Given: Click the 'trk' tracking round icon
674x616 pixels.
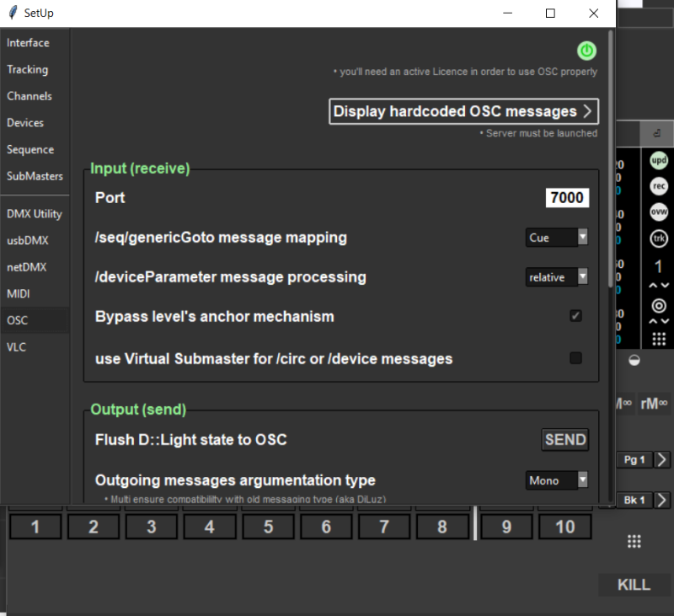Looking at the screenshot, I should [x=659, y=238].
